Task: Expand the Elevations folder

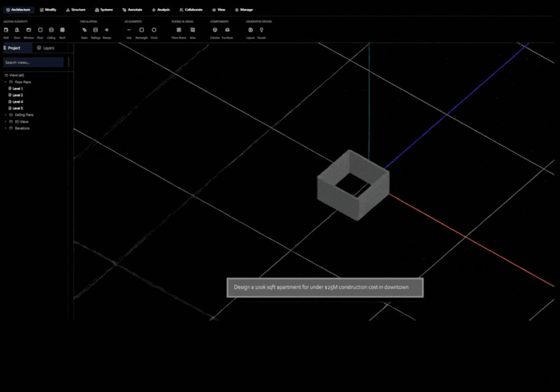Action: 6,128
